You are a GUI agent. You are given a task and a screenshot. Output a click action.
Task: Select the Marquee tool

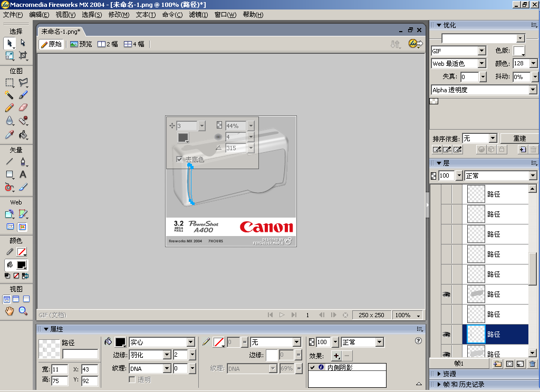pos(9,83)
